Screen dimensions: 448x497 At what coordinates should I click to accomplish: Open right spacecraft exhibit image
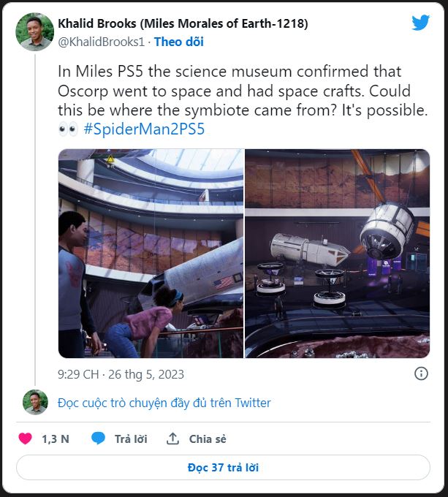337,253
